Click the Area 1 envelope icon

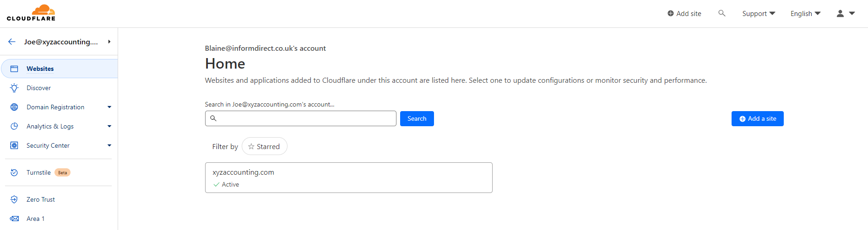pos(14,219)
